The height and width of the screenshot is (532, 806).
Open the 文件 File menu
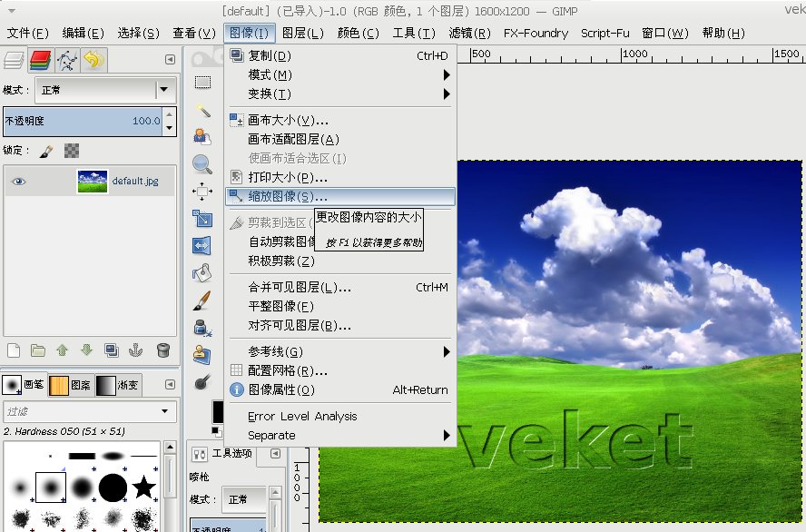pos(28,34)
